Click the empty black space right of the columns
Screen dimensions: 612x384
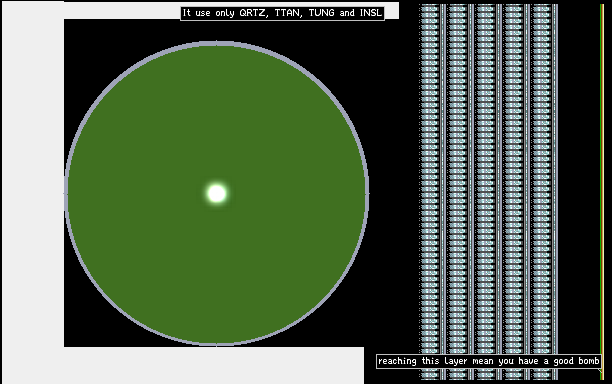(579, 187)
